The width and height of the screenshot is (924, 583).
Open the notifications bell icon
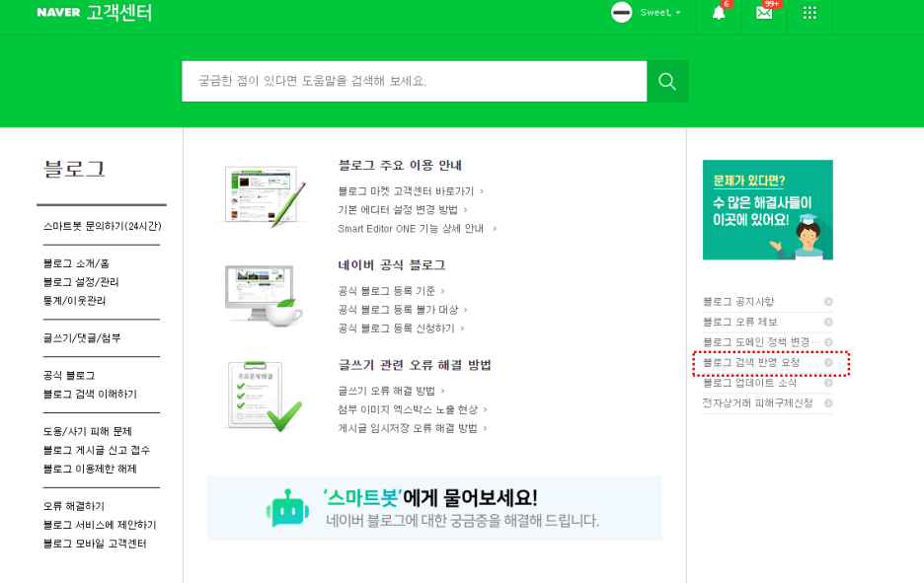coord(719,13)
